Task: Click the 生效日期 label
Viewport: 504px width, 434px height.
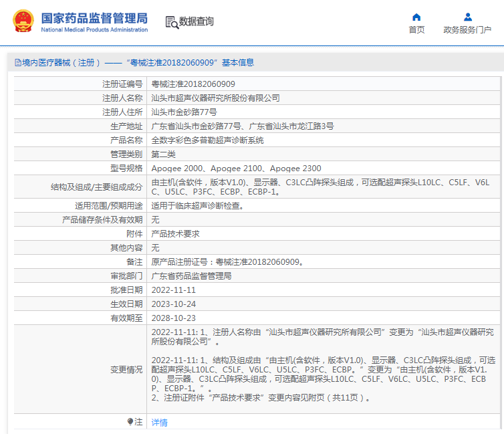Action: 126,304
